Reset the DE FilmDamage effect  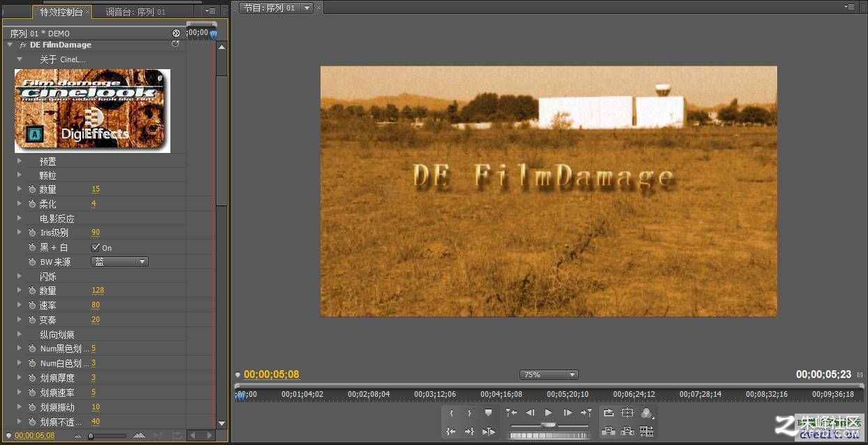tap(175, 44)
